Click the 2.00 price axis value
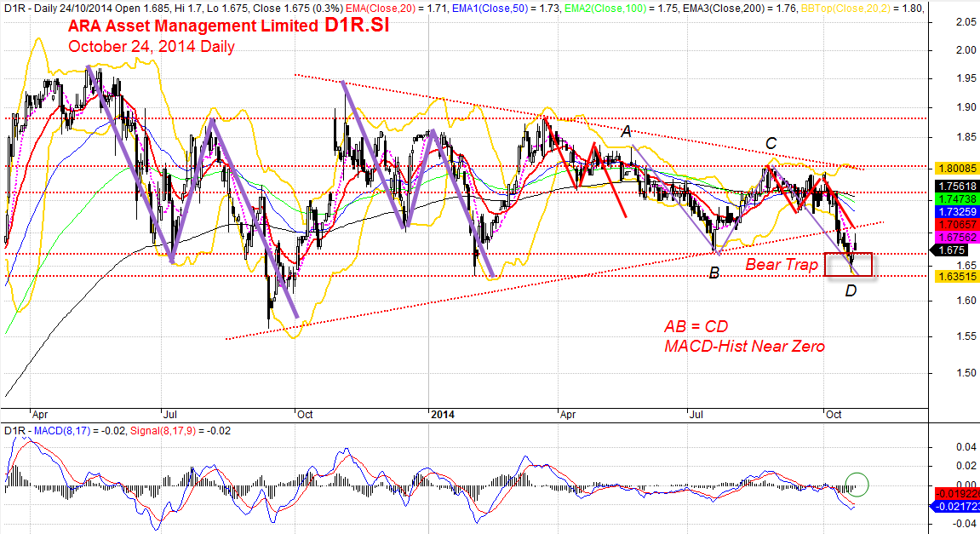The image size is (980, 534). tap(966, 50)
